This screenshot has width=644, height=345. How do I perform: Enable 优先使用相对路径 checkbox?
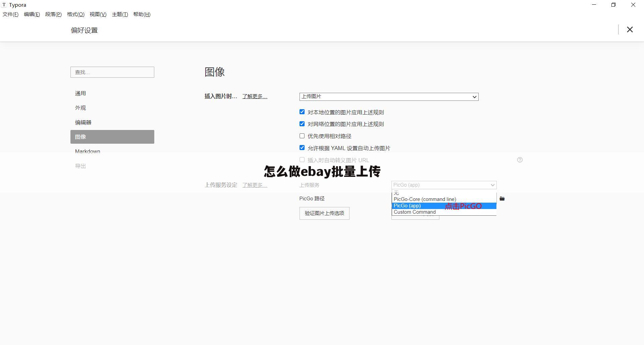[302, 136]
